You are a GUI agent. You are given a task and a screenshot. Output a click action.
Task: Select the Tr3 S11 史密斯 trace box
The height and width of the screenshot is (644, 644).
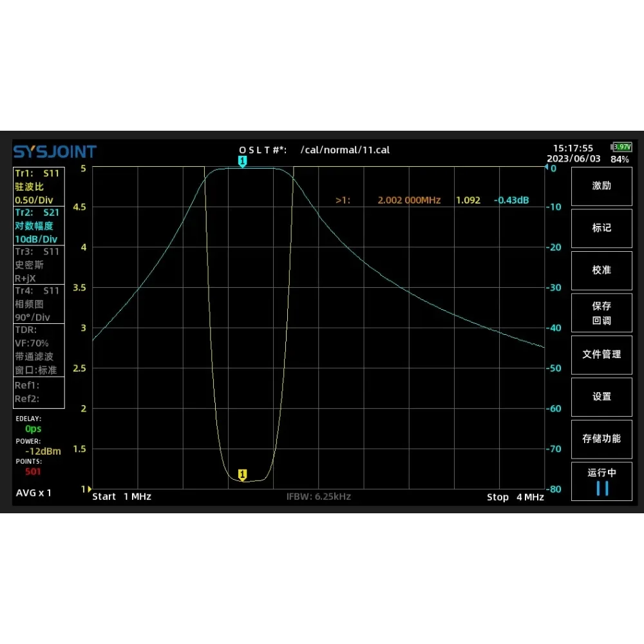(x=39, y=265)
